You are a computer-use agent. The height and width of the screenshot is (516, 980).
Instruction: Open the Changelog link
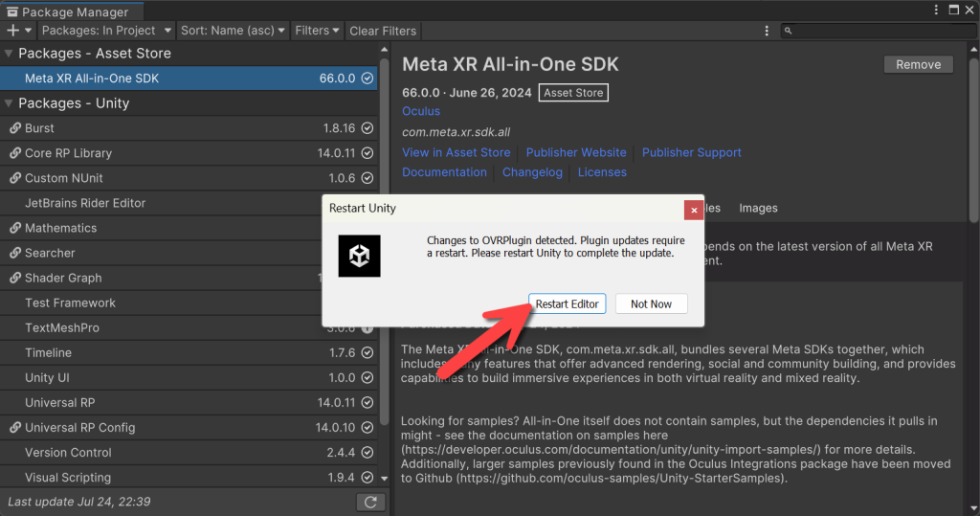click(x=532, y=172)
